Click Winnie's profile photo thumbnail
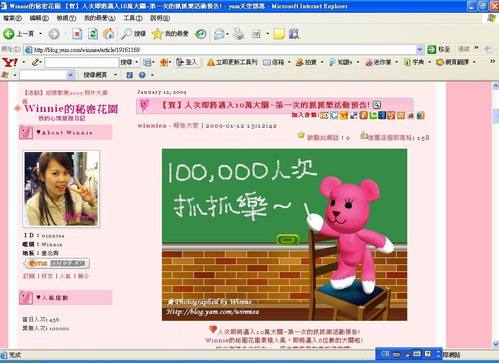This screenshot has height=363, width=499. point(61,189)
